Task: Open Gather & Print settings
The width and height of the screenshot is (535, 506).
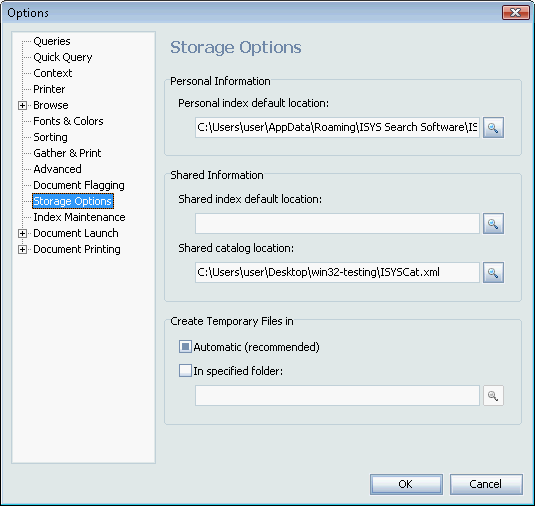Action: click(67, 153)
